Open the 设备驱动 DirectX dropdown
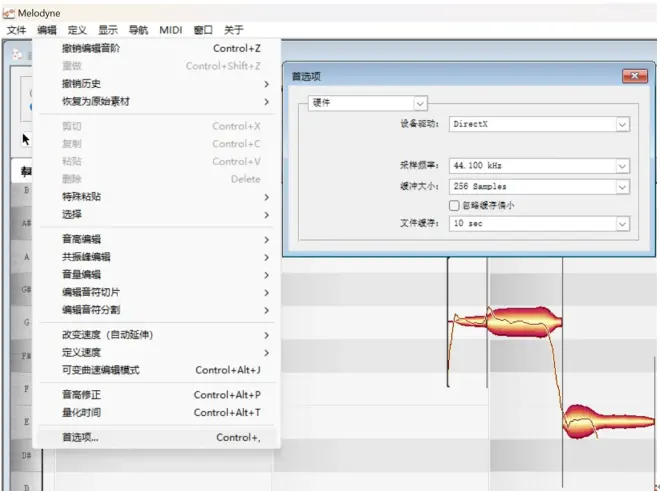The image size is (660, 491). (539, 124)
